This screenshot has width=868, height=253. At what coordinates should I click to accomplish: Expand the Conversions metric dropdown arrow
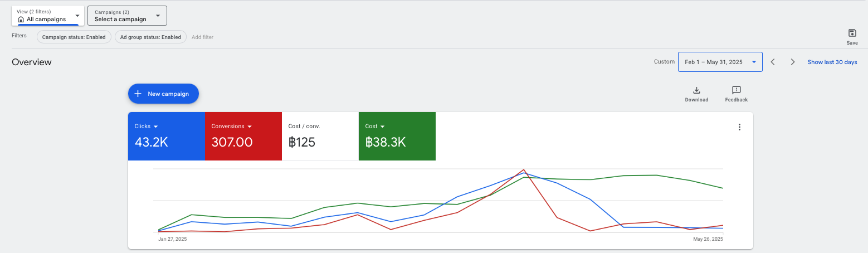click(250, 126)
